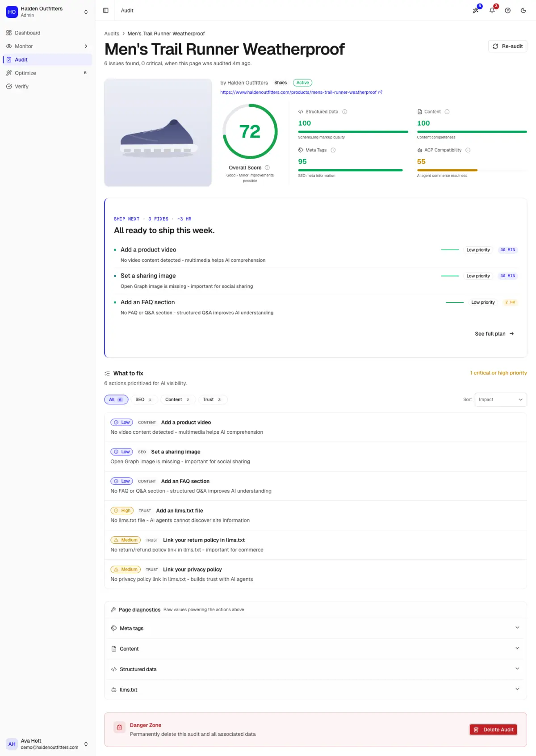Expand the Structured data diagnostics section
This screenshot has height=756, width=536.
point(316,669)
